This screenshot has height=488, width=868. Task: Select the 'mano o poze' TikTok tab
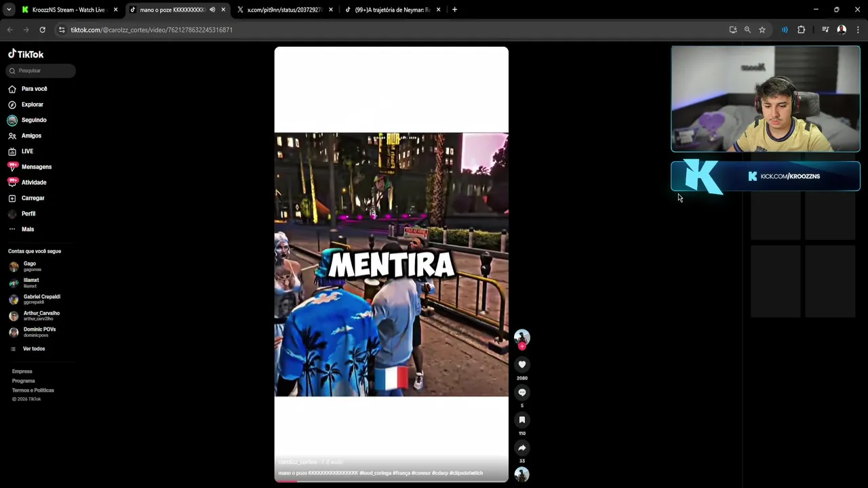point(172,9)
